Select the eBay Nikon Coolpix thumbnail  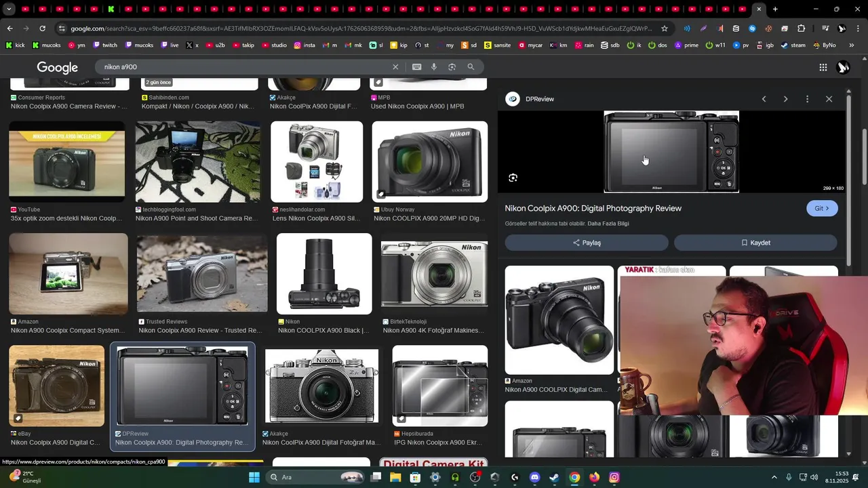56,386
